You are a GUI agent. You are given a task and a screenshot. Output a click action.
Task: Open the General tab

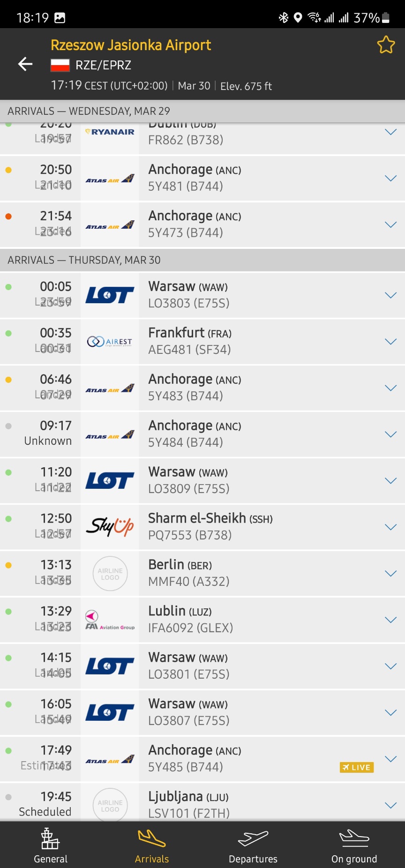point(51,845)
